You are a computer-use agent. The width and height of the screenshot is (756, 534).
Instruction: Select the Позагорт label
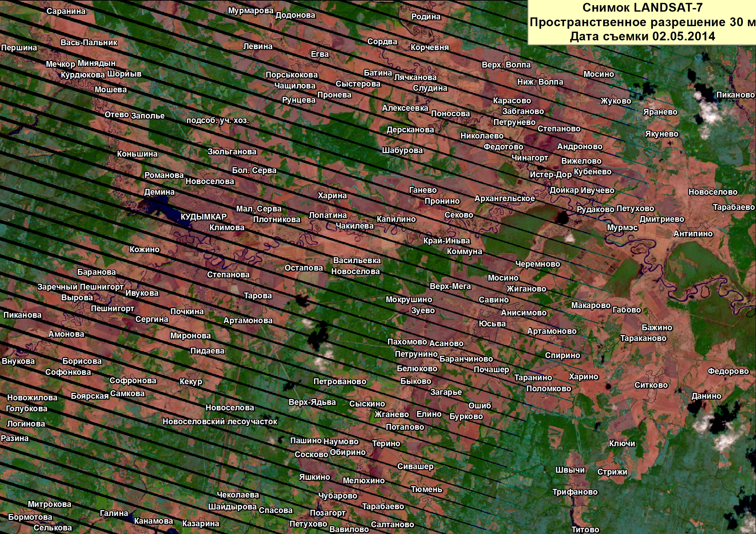tap(328, 513)
